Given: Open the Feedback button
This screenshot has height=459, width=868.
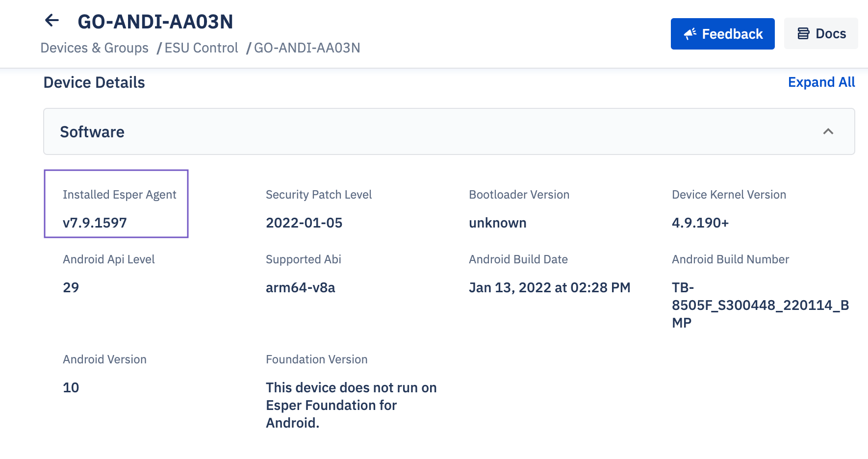Looking at the screenshot, I should [722, 34].
